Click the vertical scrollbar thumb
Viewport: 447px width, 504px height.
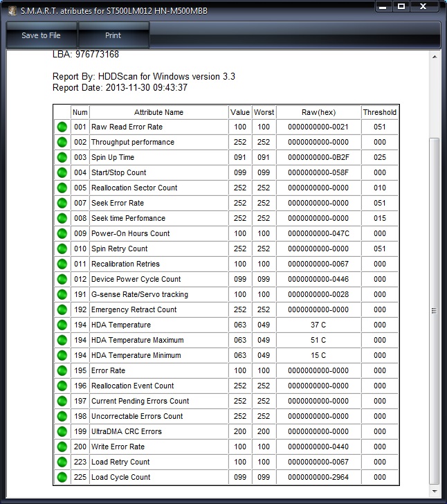click(435, 311)
